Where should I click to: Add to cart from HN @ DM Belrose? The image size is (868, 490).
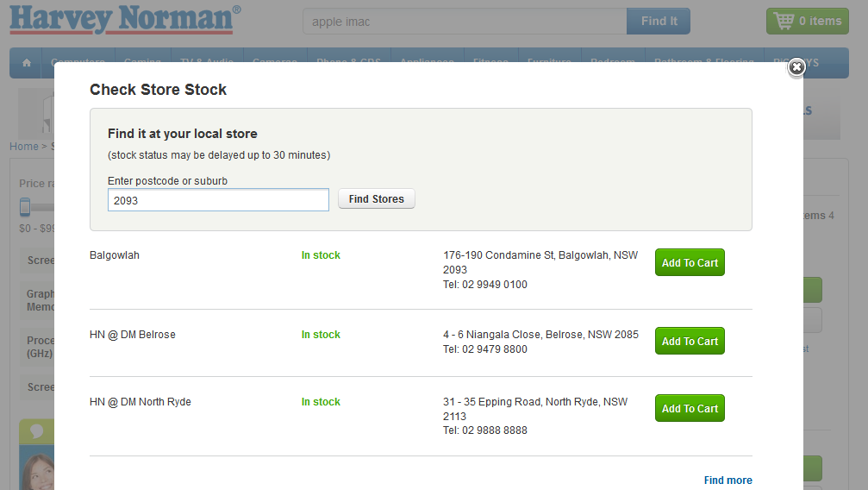coord(690,341)
